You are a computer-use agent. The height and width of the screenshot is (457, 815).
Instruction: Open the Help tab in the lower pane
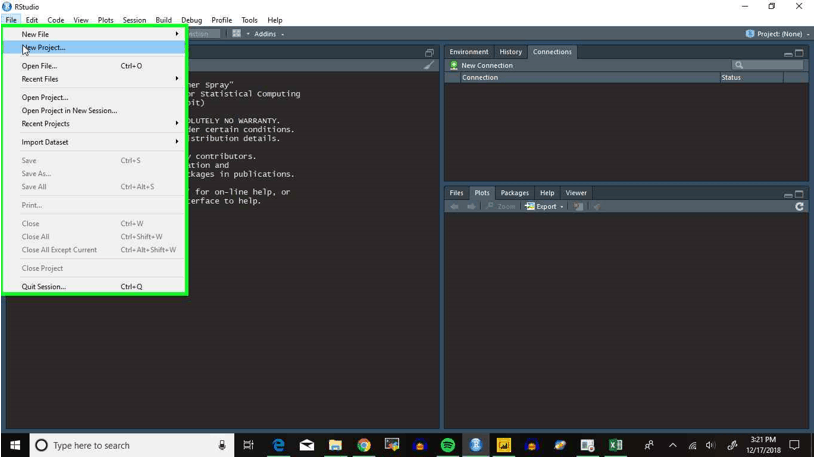(547, 192)
